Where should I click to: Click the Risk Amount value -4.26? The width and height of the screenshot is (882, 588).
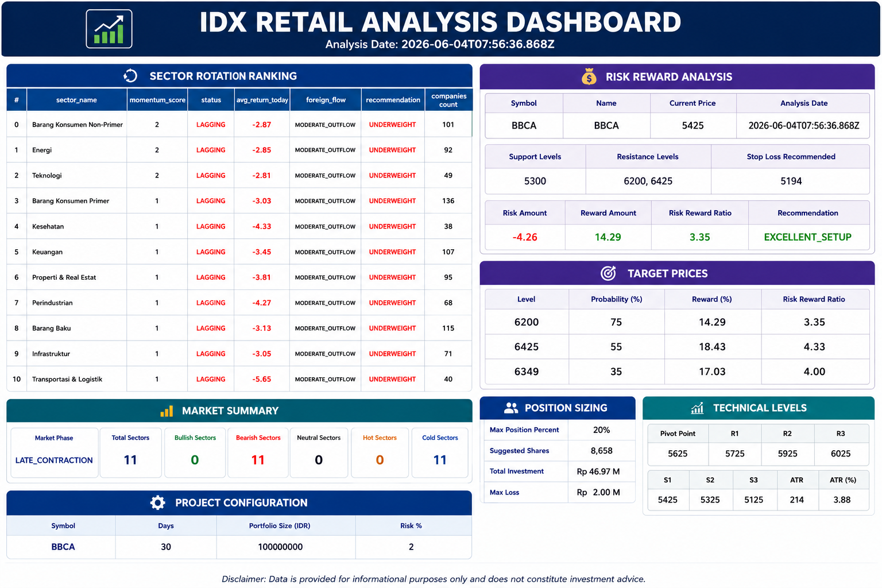pyautogui.click(x=525, y=237)
